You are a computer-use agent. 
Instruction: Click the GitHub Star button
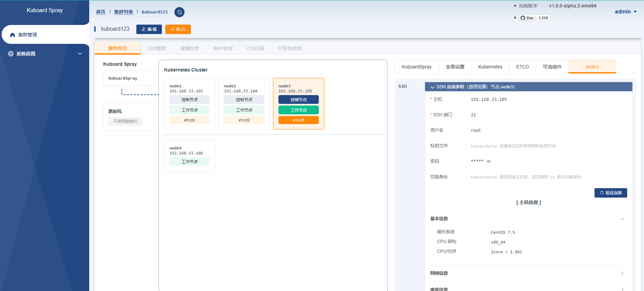tap(527, 18)
